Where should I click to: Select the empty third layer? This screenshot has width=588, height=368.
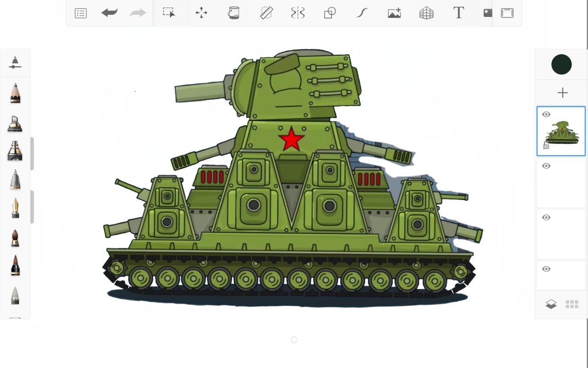561,234
